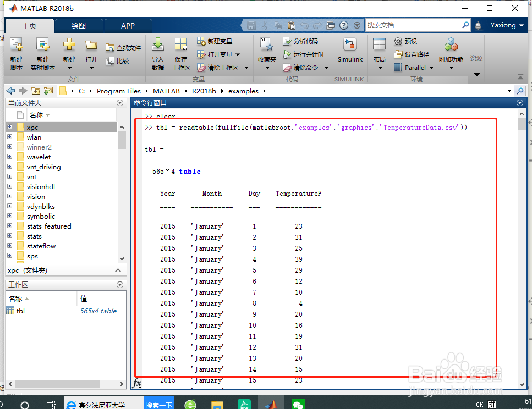Image resolution: width=532 pixels, height=409 pixels.
Task: Click the Name (名称) column header in workspace
Action: pyautogui.click(x=41, y=299)
